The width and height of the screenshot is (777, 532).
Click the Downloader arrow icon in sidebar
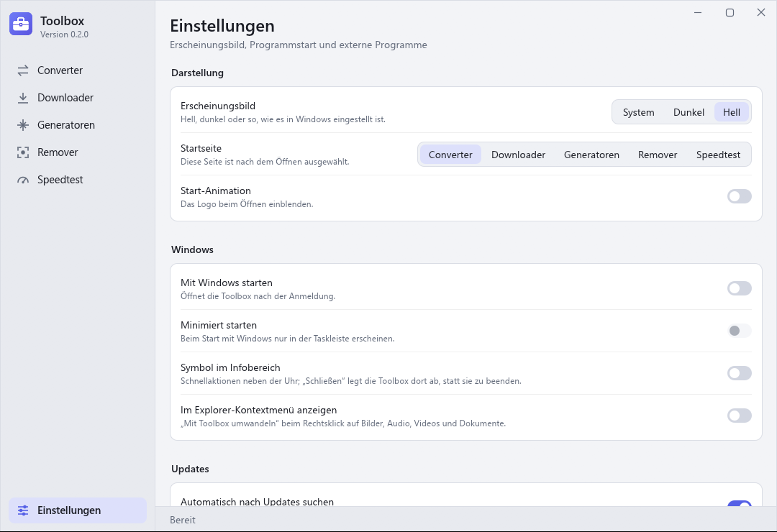tap(23, 98)
